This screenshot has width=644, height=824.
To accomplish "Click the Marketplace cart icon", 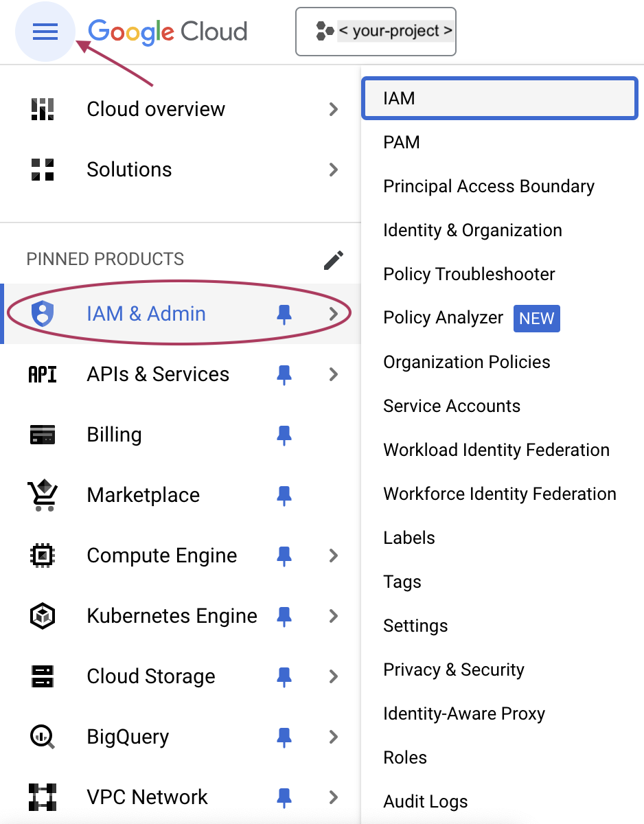I will click(43, 495).
